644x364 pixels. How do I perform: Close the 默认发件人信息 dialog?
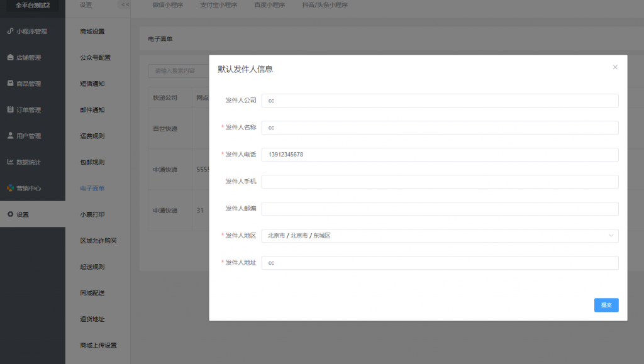pos(615,67)
